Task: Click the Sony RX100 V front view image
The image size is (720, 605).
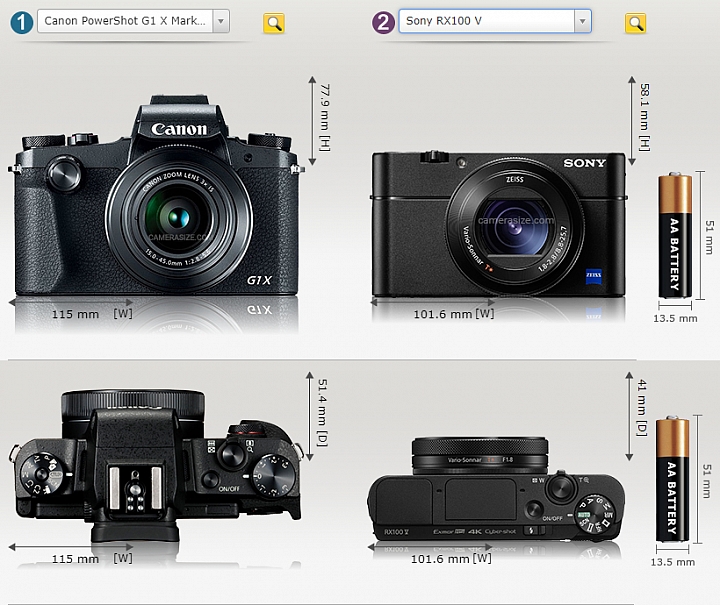Action: click(499, 224)
